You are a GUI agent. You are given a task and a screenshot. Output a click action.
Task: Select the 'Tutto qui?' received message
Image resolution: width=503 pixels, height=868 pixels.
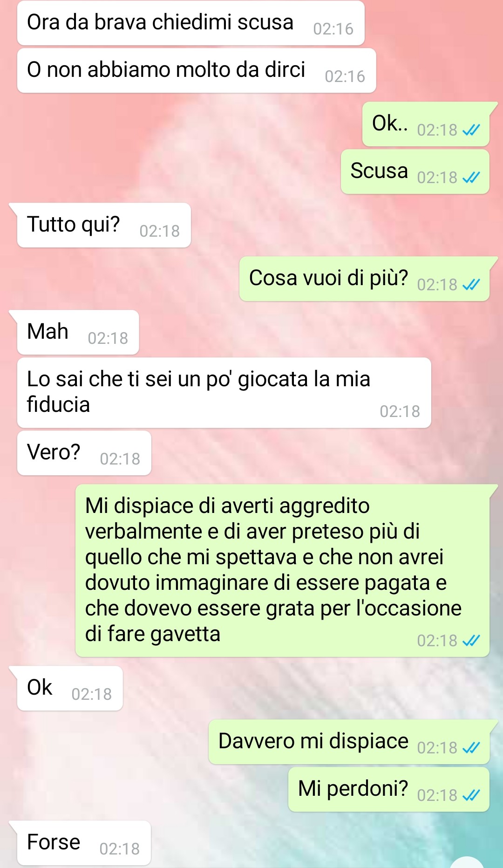[104, 225]
